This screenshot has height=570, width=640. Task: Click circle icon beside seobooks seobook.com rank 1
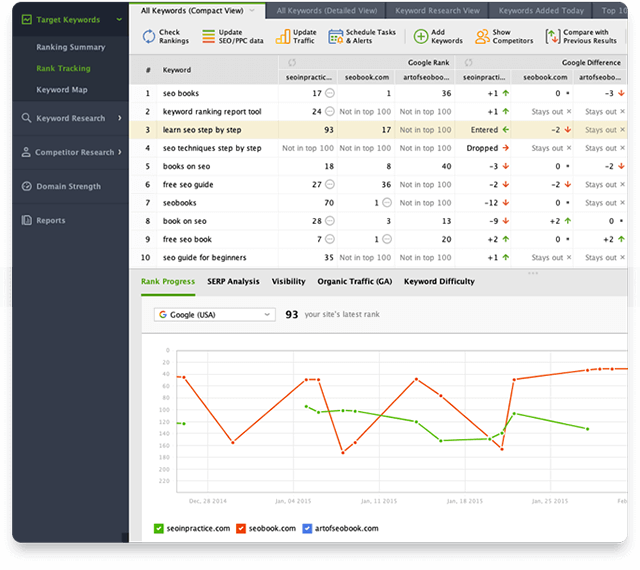[387, 203]
